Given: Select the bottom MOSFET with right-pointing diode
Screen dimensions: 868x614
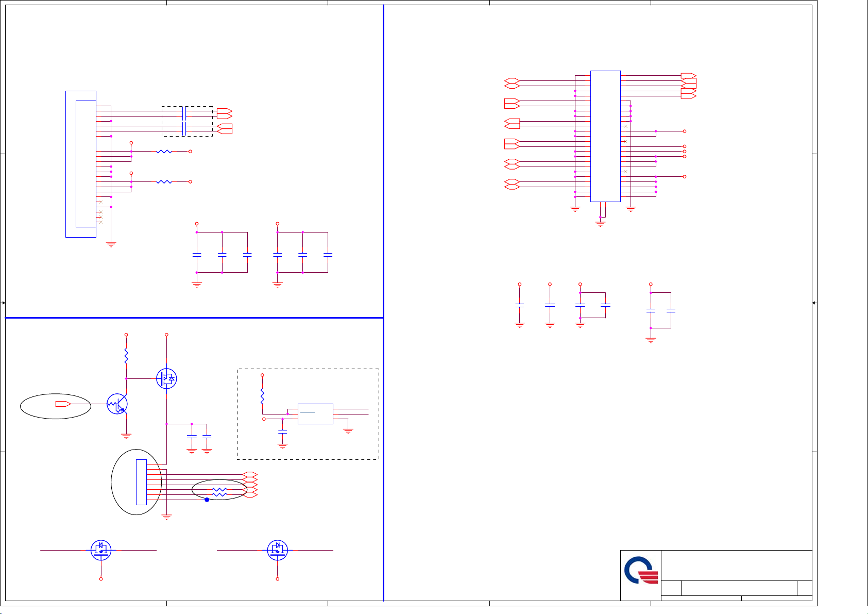Looking at the screenshot, I should click(278, 550).
